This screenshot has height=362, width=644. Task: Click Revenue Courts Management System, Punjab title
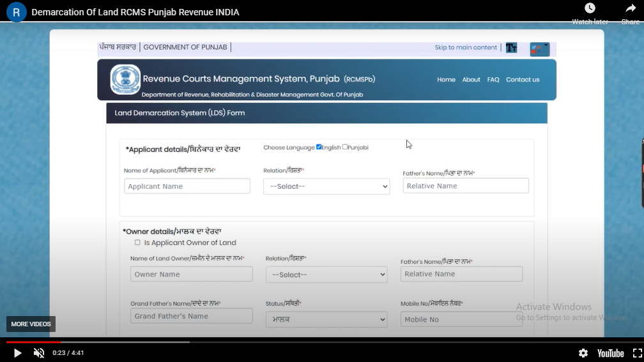pyautogui.click(x=241, y=79)
